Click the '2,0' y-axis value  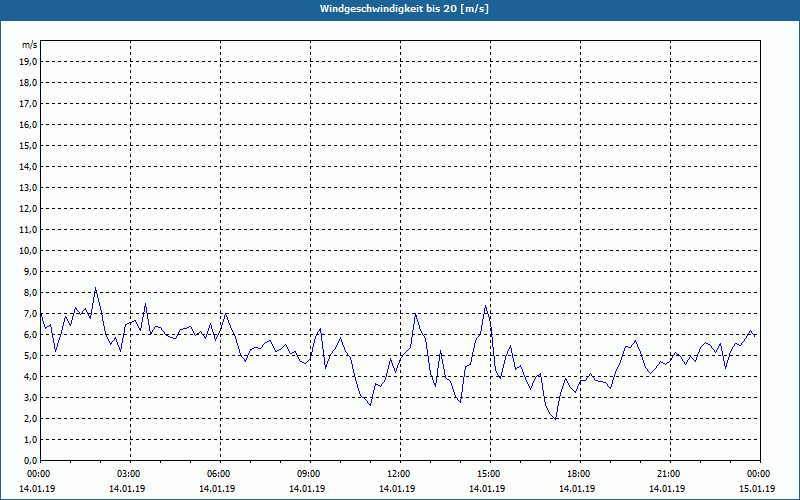(x=30, y=419)
